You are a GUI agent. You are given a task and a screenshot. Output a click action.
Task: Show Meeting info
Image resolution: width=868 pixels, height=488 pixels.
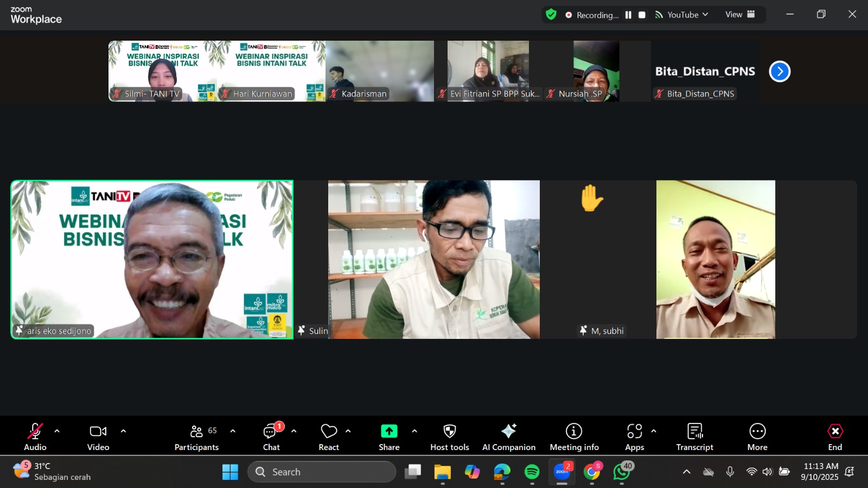point(574,436)
